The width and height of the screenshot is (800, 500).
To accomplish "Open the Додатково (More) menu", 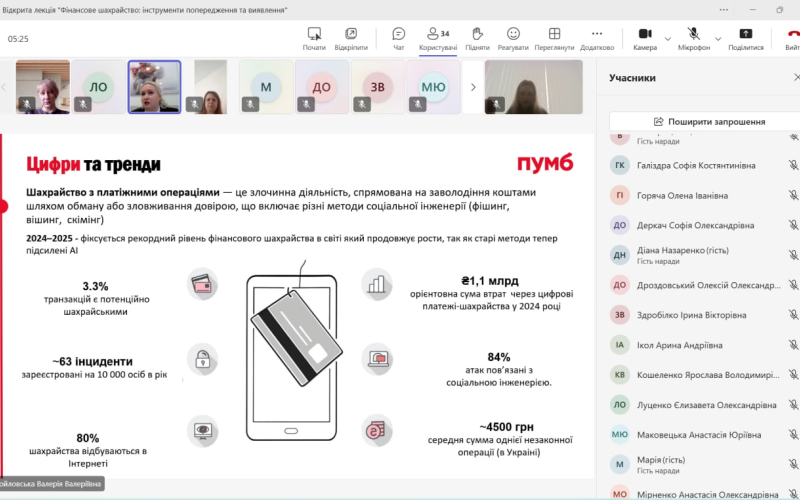I will pos(596,38).
